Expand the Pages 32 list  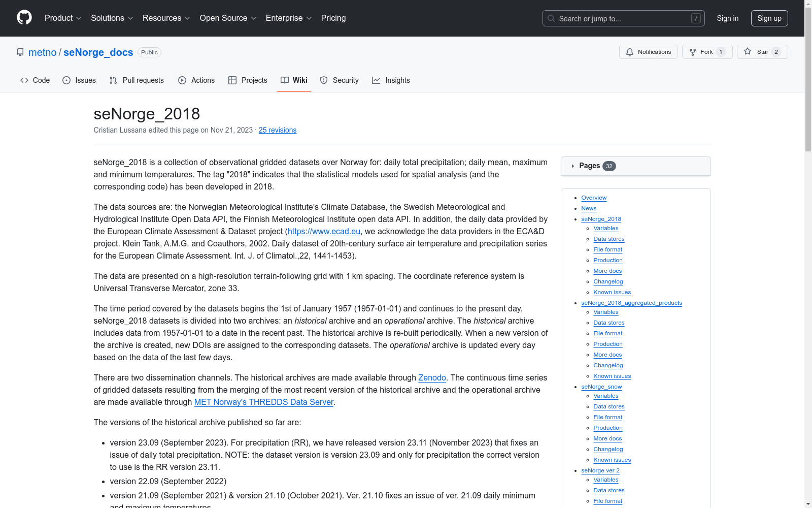(x=635, y=166)
